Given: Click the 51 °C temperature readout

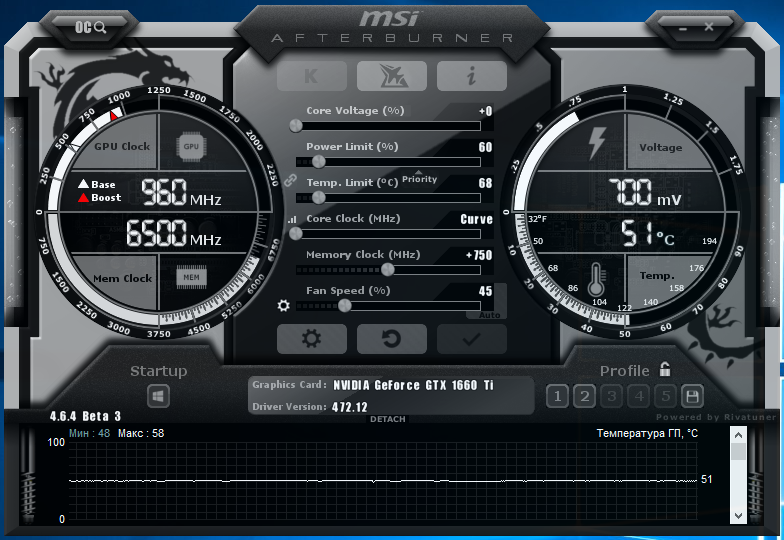Looking at the screenshot, I should [x=648, y=234].
